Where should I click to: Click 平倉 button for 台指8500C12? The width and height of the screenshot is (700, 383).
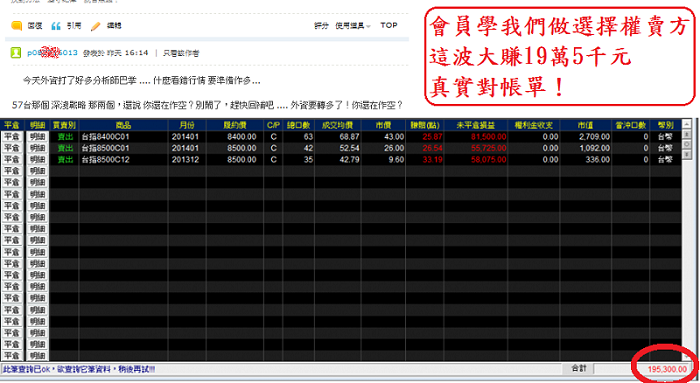[12, 160]
